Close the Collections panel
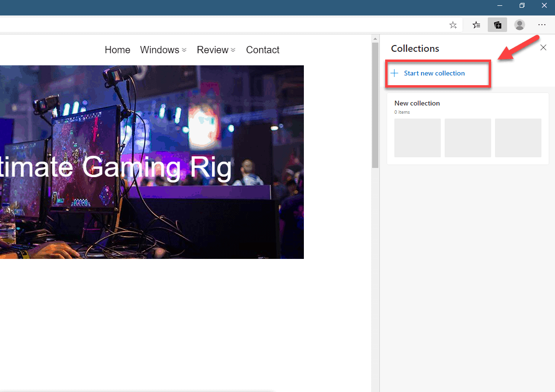This screenshot has height=392, width=555. click(x=543, y=47)
